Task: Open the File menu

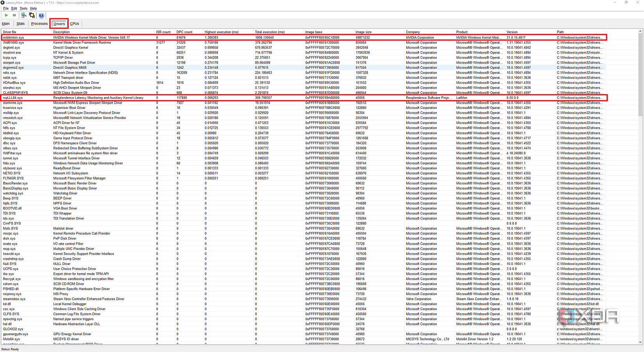Action: 5,8
